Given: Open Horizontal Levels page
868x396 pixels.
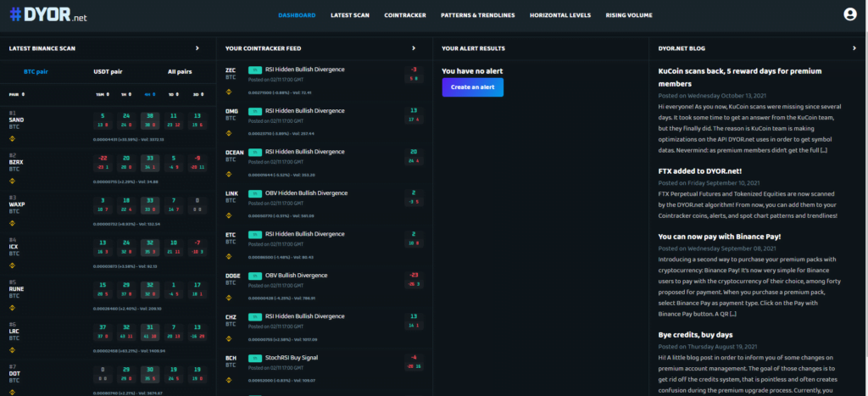Looking at the screenshot, I should click(x=560, y=15).
